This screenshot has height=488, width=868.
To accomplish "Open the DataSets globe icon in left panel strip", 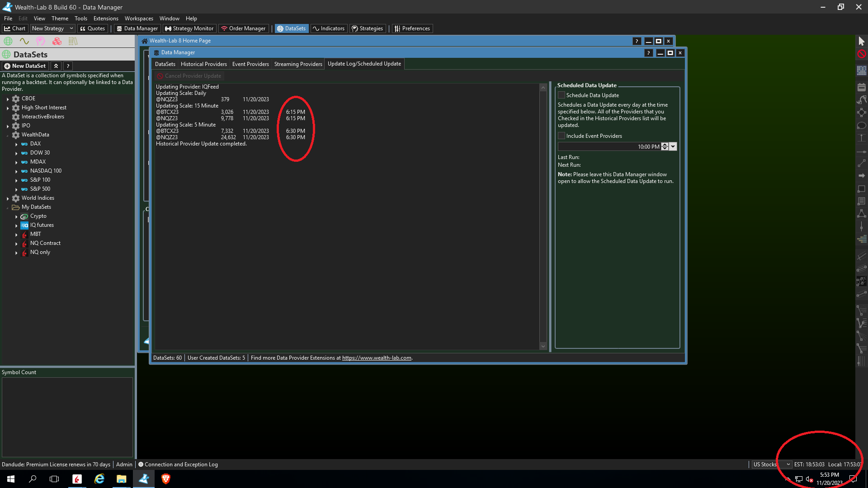I will (x=8, y=41).
